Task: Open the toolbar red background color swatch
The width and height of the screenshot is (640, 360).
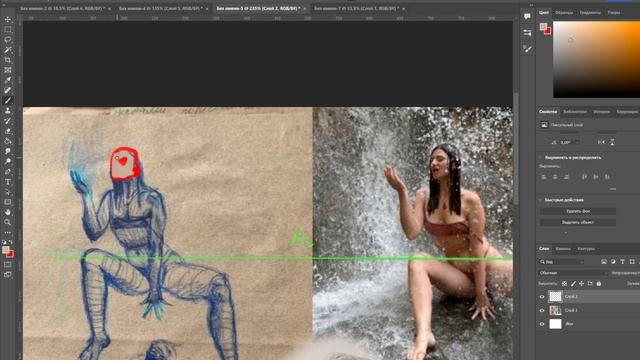Action: click(x=10, y=254)
